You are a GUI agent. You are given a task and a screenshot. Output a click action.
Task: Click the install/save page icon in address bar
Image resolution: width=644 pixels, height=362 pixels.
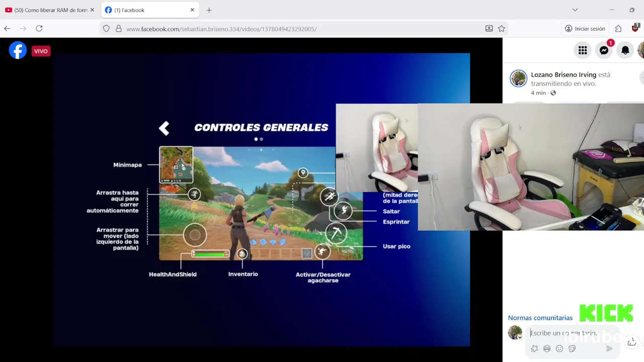click(x=489, y=29)
